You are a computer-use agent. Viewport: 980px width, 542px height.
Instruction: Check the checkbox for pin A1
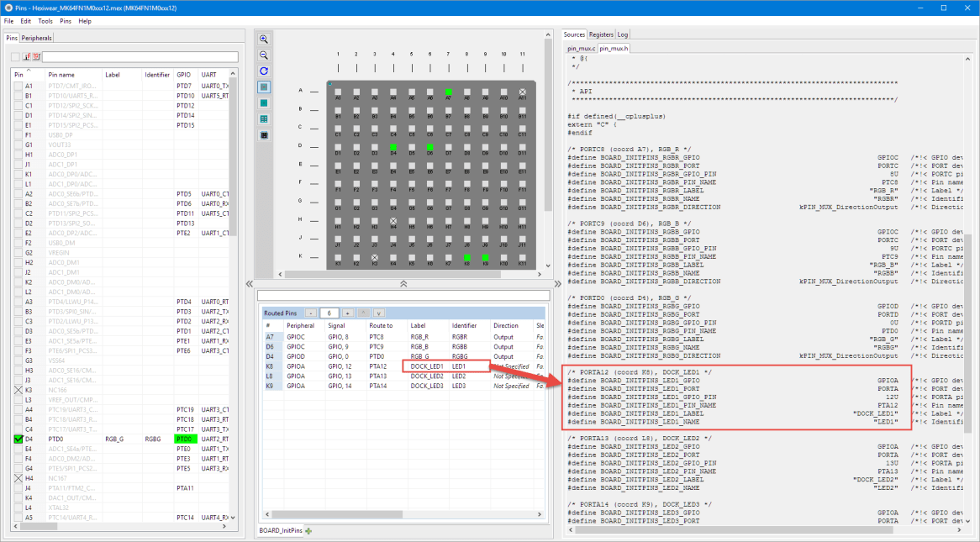tap(18, 85)
